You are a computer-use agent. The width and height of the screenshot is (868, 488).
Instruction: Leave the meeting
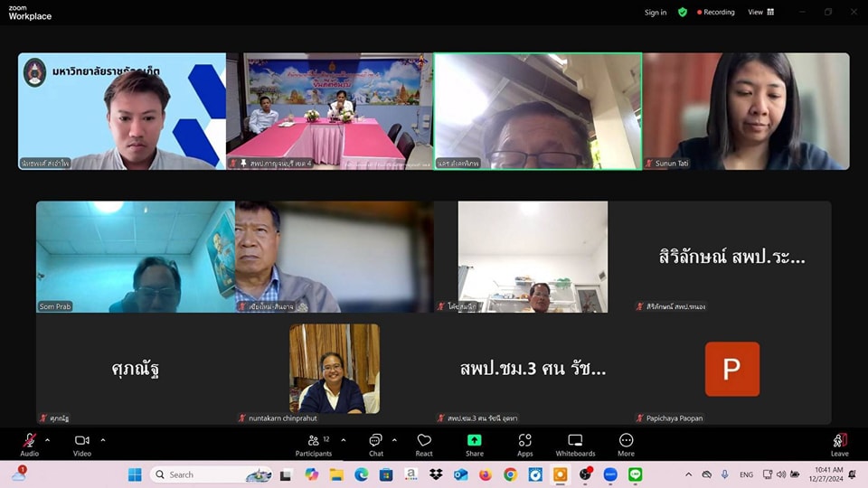coord(840,445)
